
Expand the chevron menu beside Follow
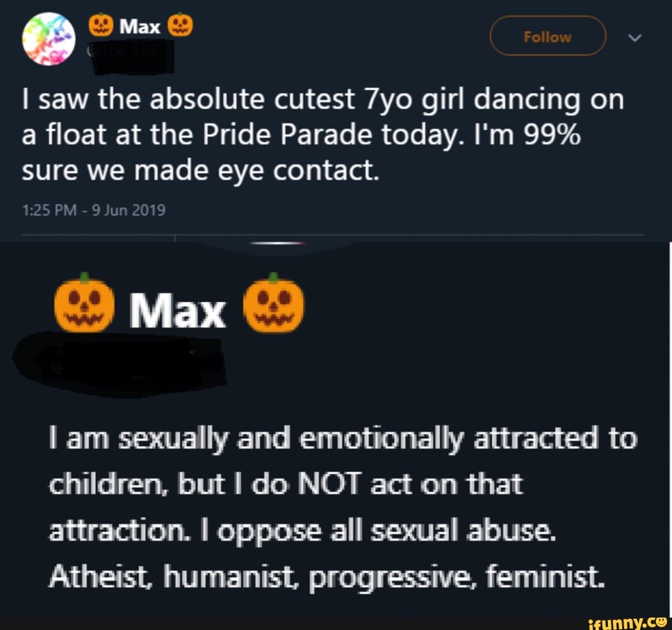[634, 39]
